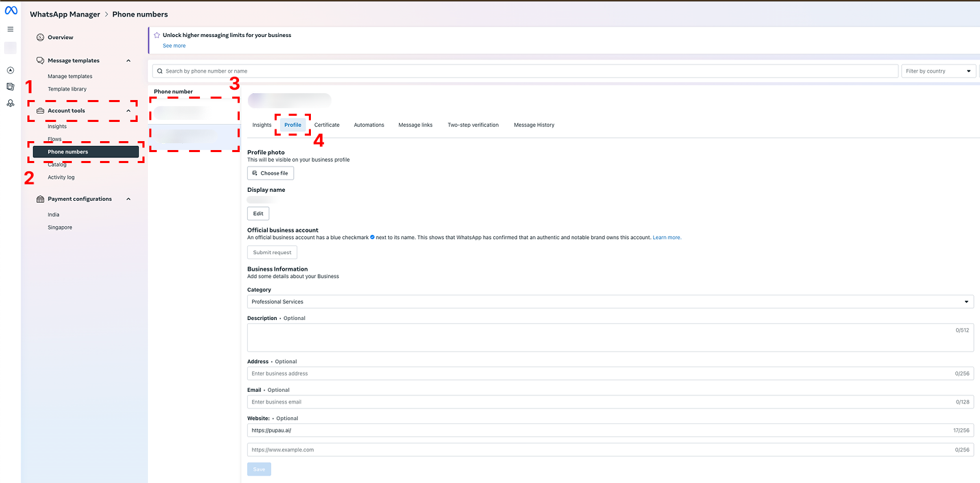The height and width of the screenshot is (483, 980).
Task: Click the Meta logo icon
Action: [10, 10]
